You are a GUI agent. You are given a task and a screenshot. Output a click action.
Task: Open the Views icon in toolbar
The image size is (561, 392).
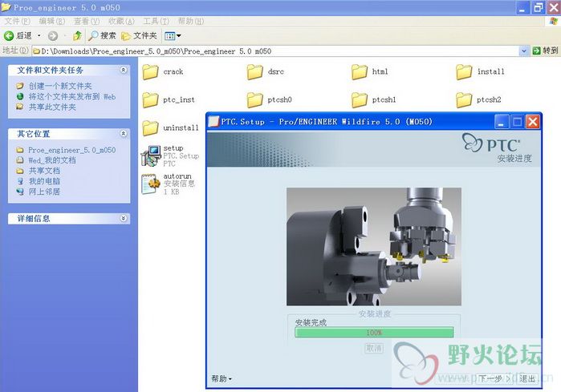tap(169, 36)
